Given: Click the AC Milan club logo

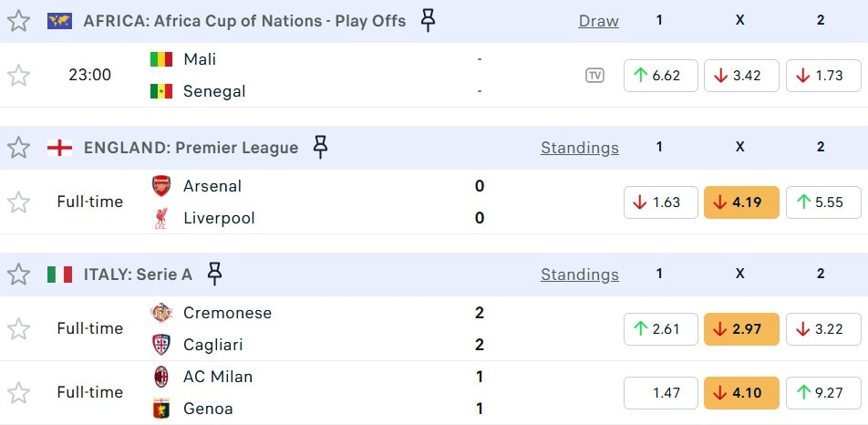Looking at the screenshot, I should click(x=161, y=377).
